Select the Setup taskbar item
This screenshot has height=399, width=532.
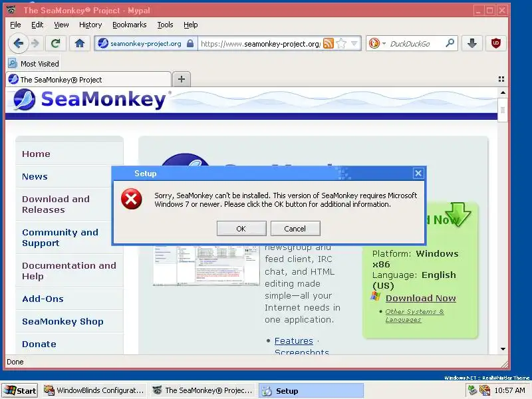[x=311, y=391]
